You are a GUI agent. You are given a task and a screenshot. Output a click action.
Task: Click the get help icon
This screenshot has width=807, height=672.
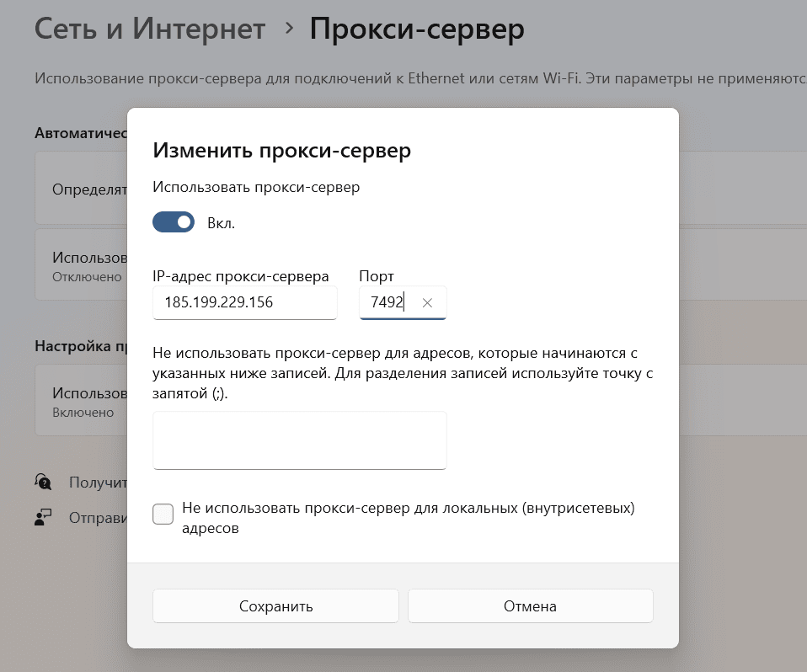point(43,483)
